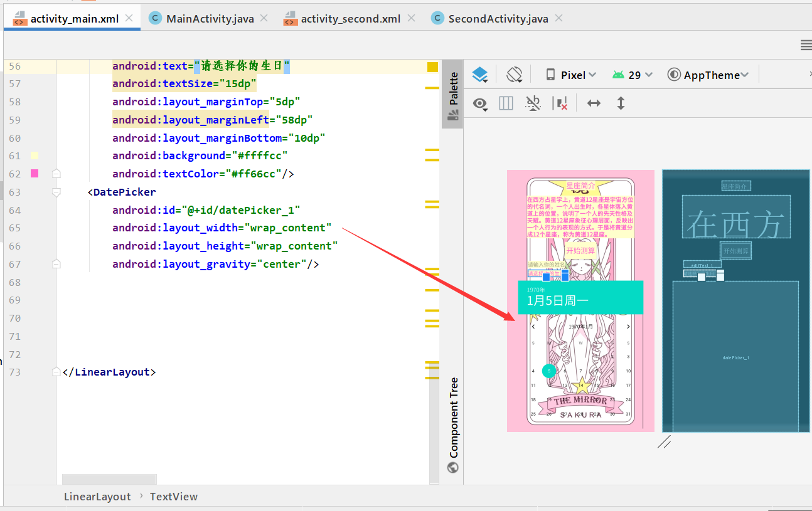Collapse the code fold at line 67

click(x=56, y=264)
